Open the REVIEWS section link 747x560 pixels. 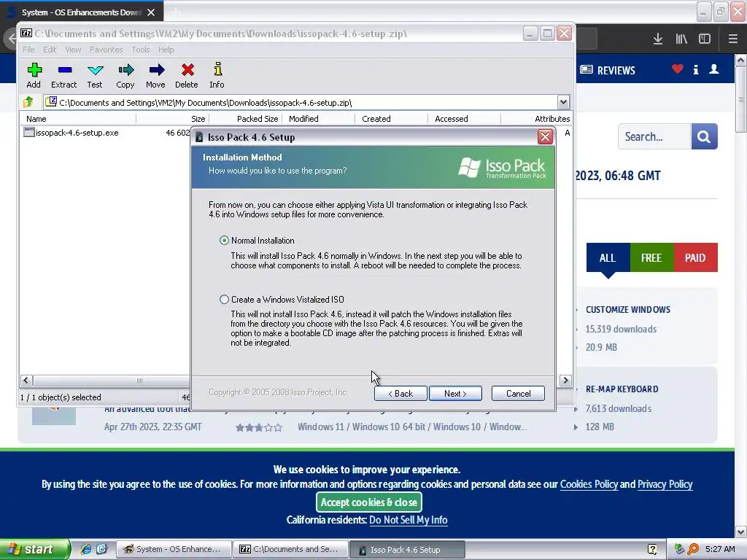608,71
